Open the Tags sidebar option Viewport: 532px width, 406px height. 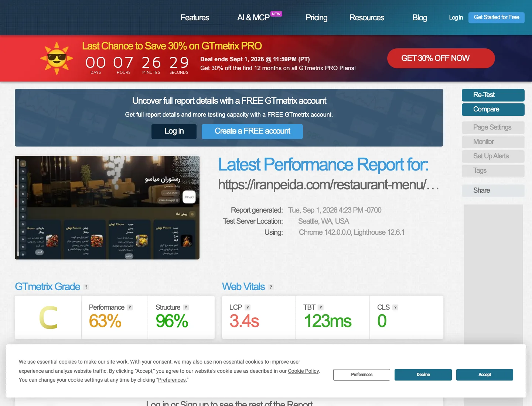pos(493,171)
